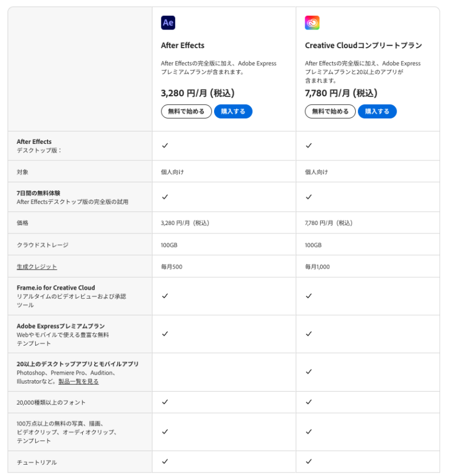452x476 pixels.
Task: Start free trial for Creative Cloud コンプリートプラン
Action: [x=330, y=112]
